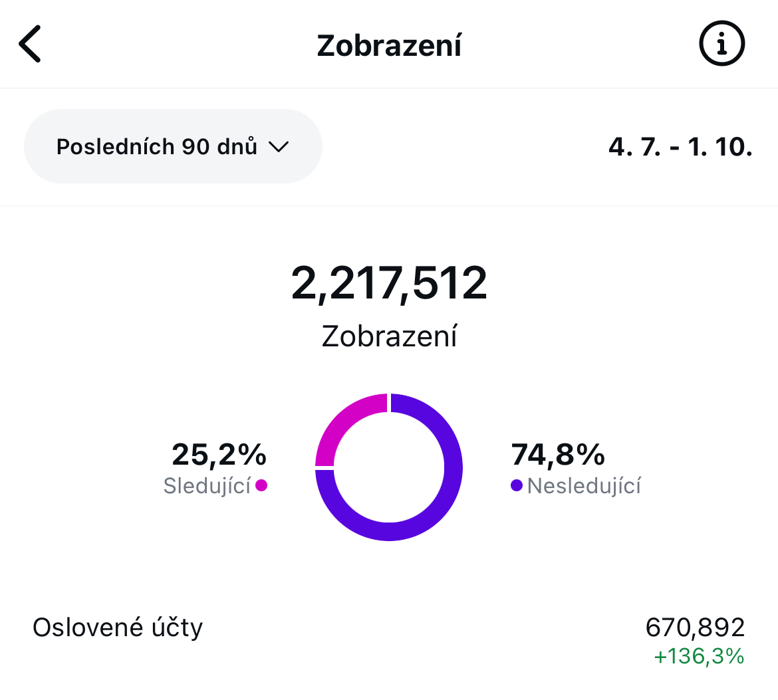The width and height of the screenshot is (778, 700).
Task: Tap the Zobrazení page title
Action: pos(389,45)
